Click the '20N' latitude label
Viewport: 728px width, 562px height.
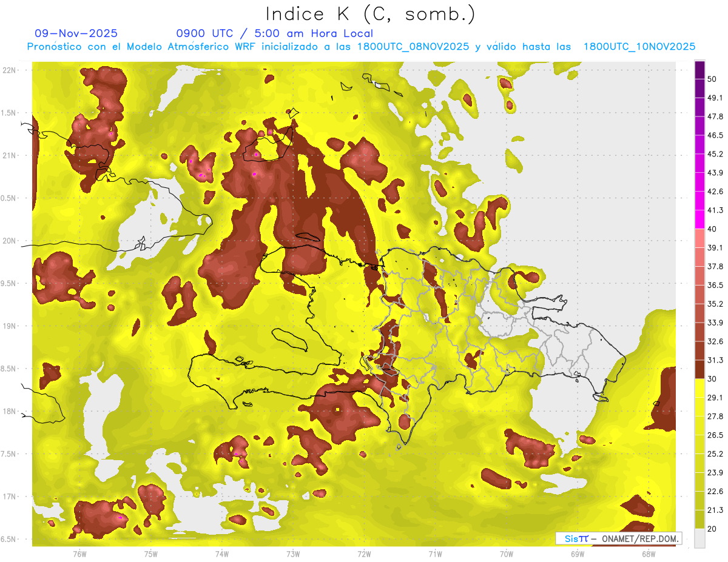pos(9,241)
